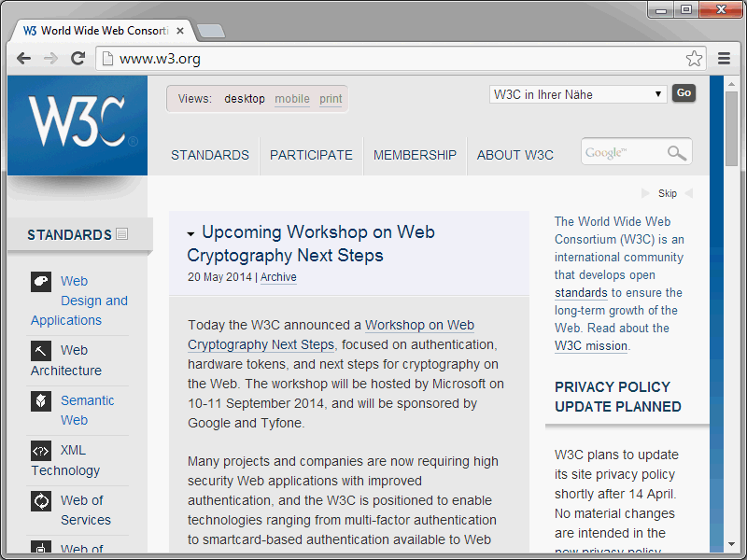Collapse the Upcoming Workshop news item

[190, 234]
